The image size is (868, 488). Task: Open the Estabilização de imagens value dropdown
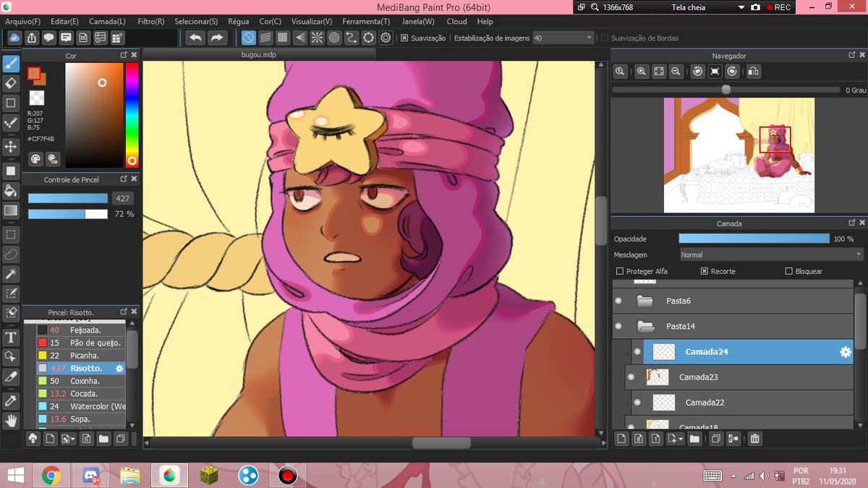coord(563,38)
